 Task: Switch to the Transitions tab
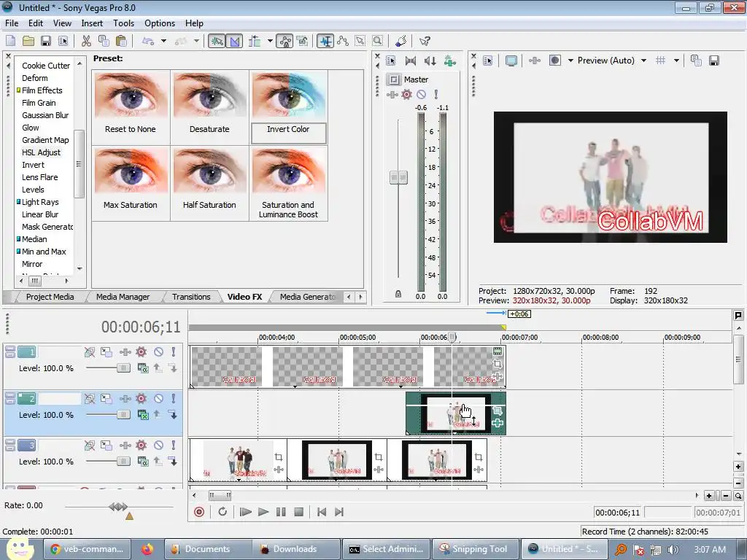click(191, 297)
